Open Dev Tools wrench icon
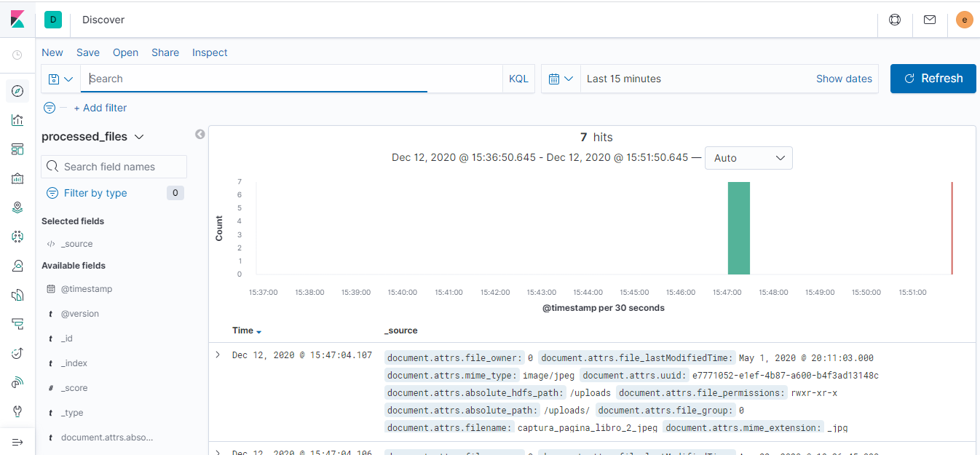 pyautogui.click(x=17, y=411)
